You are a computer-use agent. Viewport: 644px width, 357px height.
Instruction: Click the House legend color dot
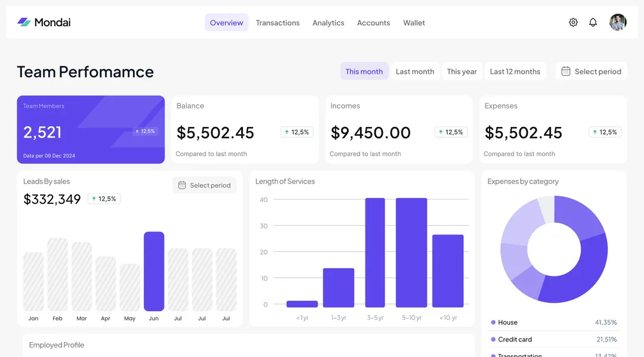point(493,322)
